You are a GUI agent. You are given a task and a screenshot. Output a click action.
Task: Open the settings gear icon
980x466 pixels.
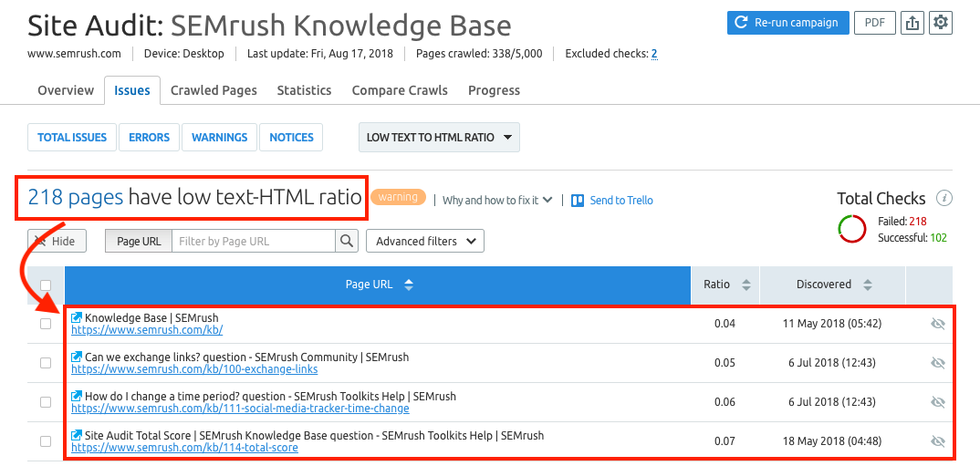coord(941,23)
